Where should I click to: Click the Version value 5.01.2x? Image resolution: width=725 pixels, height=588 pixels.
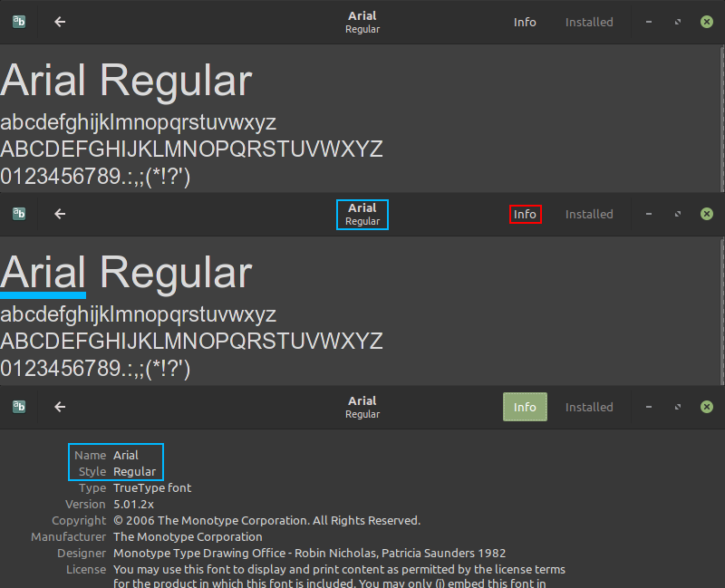[x=133, y=505]
